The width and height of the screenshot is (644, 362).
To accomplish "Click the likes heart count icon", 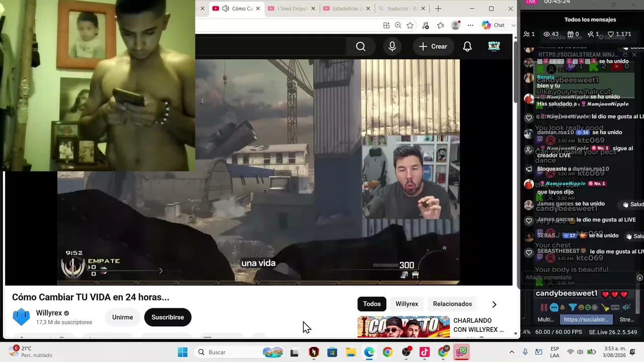I will click(611, 34).
